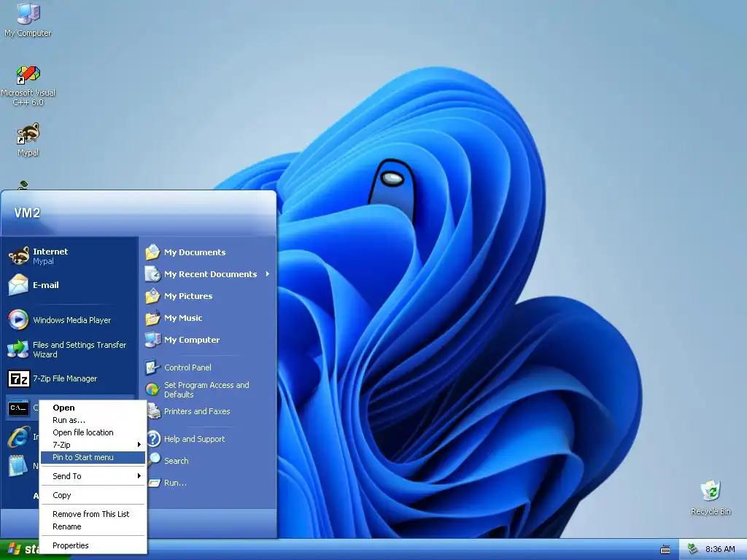
Task: Click the Safely Remove Hardware tray icon
Action: 693,549
